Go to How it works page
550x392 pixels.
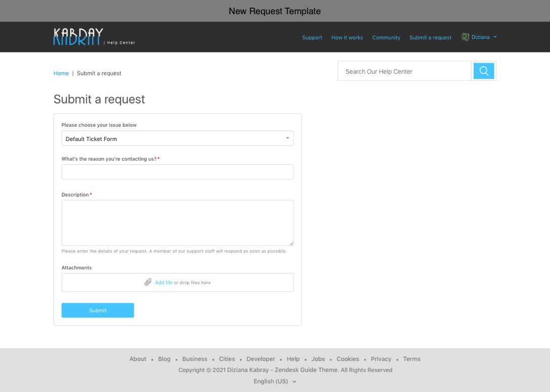[x=347, y=37]
